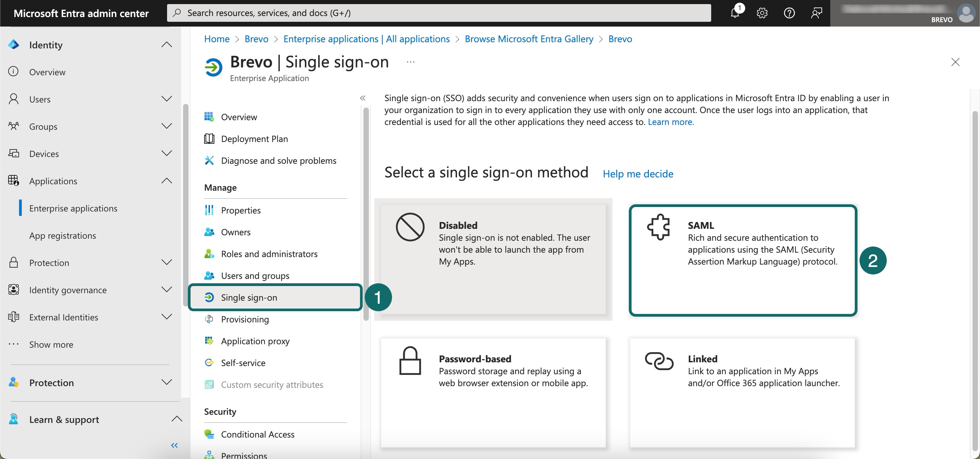Open the feedback person icon

coord(816,13)
